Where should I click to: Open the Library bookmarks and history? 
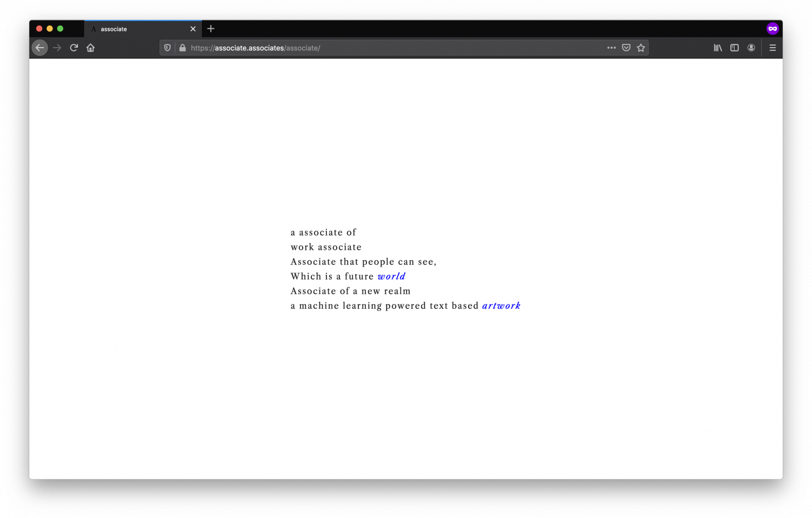click(x=718, y=48)
